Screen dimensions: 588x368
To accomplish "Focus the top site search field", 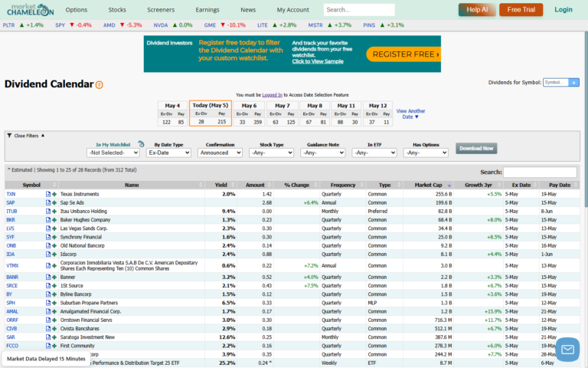I will [359, 10].
